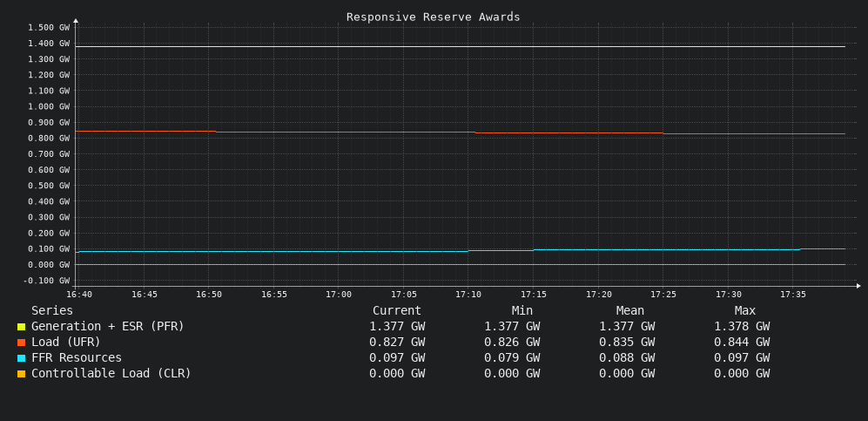
Task: Click the 16:40 time axis label
Action: point(79,295)
